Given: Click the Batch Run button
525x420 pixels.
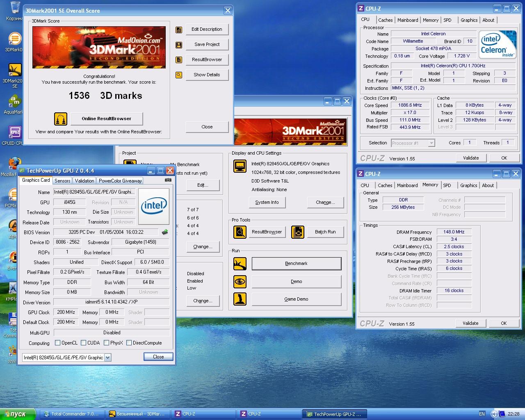Looking at the screenshot, I should click(325, 232).
